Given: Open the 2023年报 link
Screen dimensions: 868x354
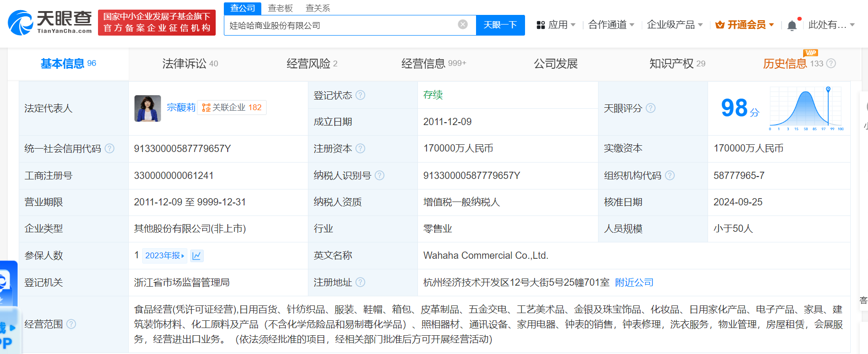Looking at the screenshot, I should (x=165, y=255).
